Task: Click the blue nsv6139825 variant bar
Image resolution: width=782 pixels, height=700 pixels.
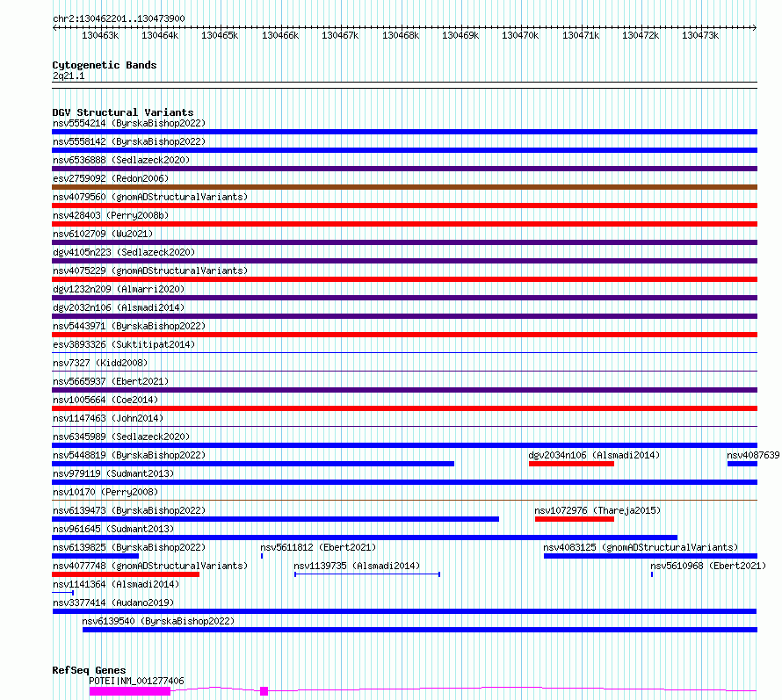Action: tap(95, 557)
